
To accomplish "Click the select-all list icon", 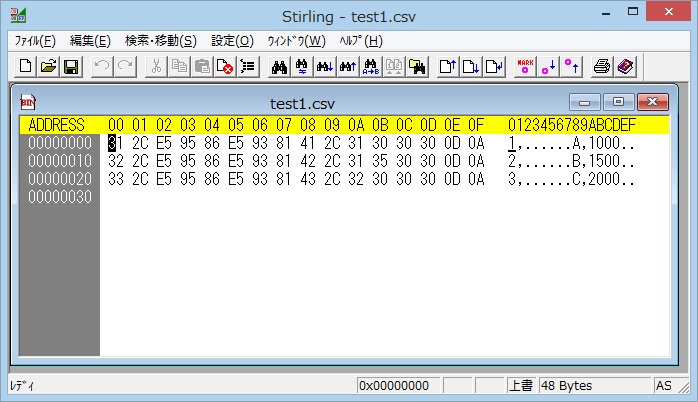I will pos(248,67).
